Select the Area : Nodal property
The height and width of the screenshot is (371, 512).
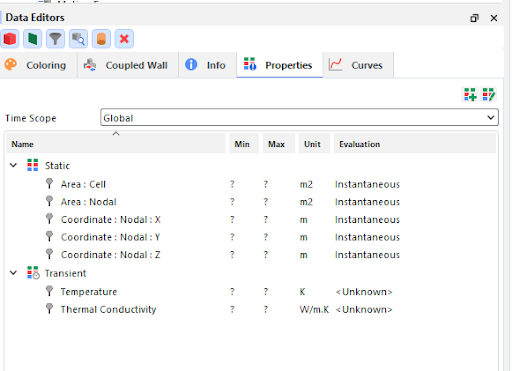(89, 202)
